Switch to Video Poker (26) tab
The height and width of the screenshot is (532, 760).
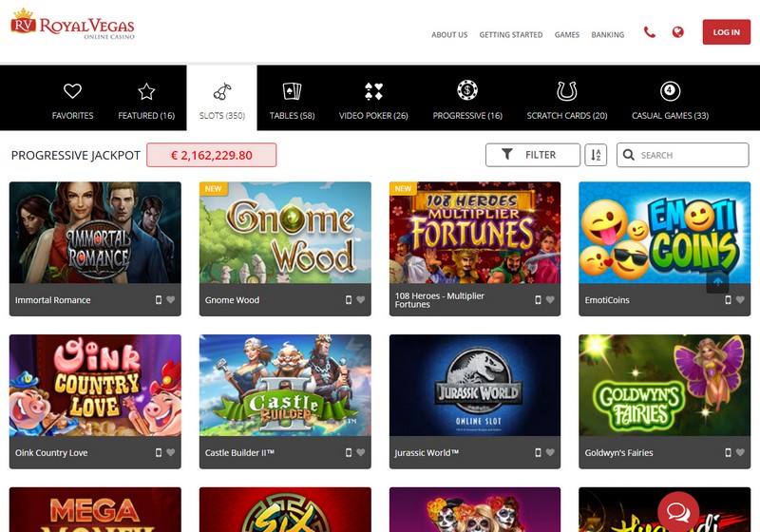(x=373, y=101)
